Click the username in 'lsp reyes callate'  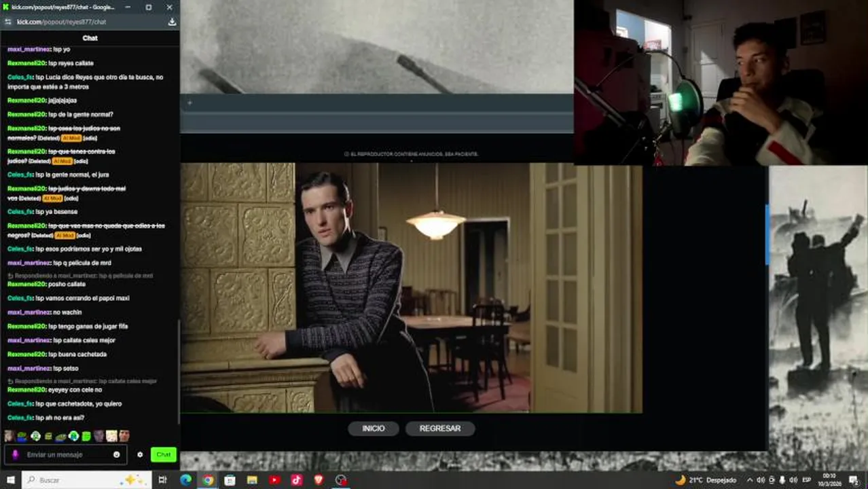[x=26, y=63]
